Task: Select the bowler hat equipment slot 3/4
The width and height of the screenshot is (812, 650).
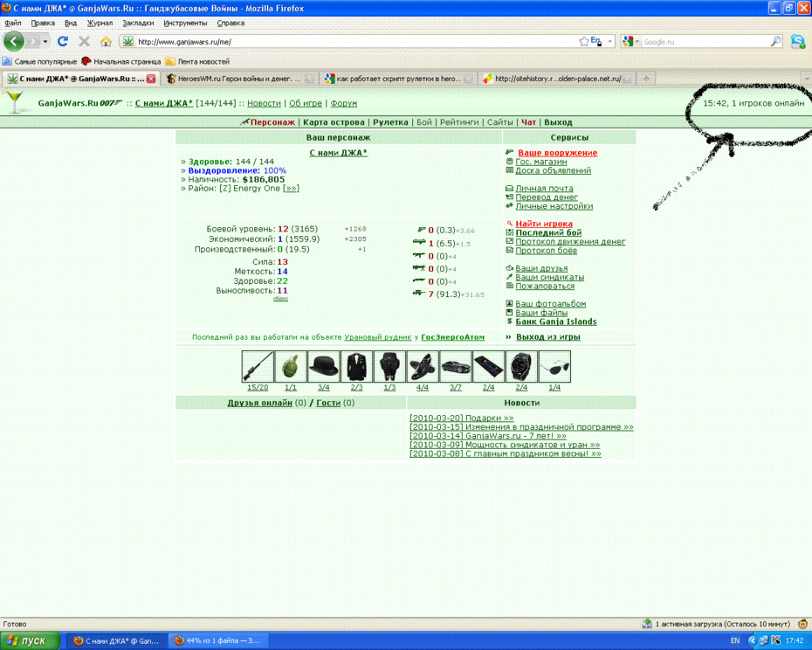Action: 324,366
